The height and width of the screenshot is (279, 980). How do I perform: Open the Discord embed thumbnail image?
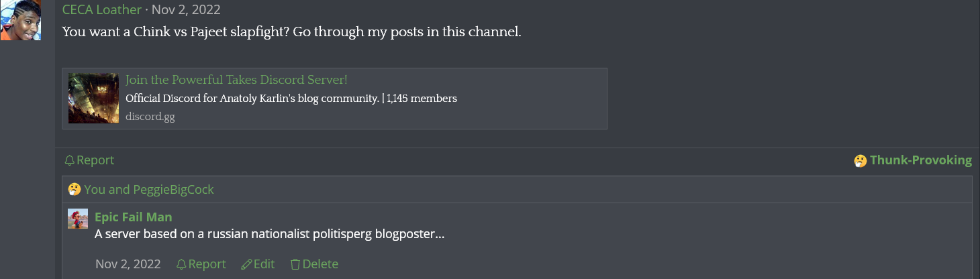(93, 98)
